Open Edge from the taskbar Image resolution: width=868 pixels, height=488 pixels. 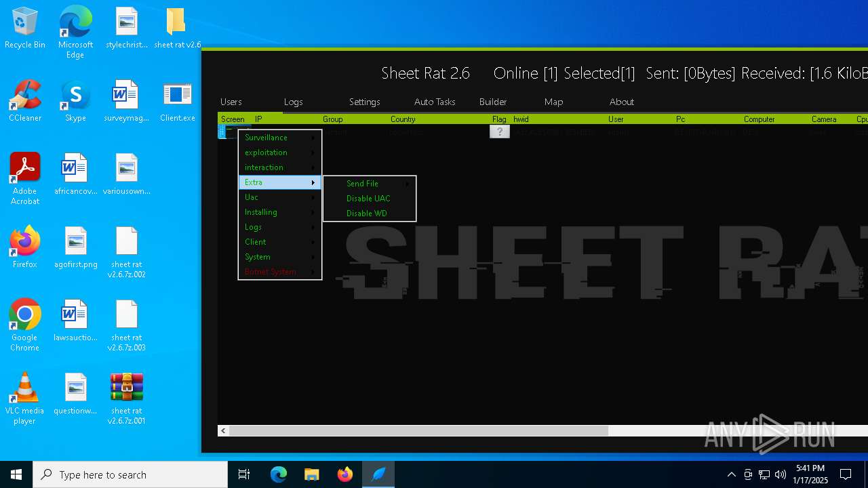point(279,474)
